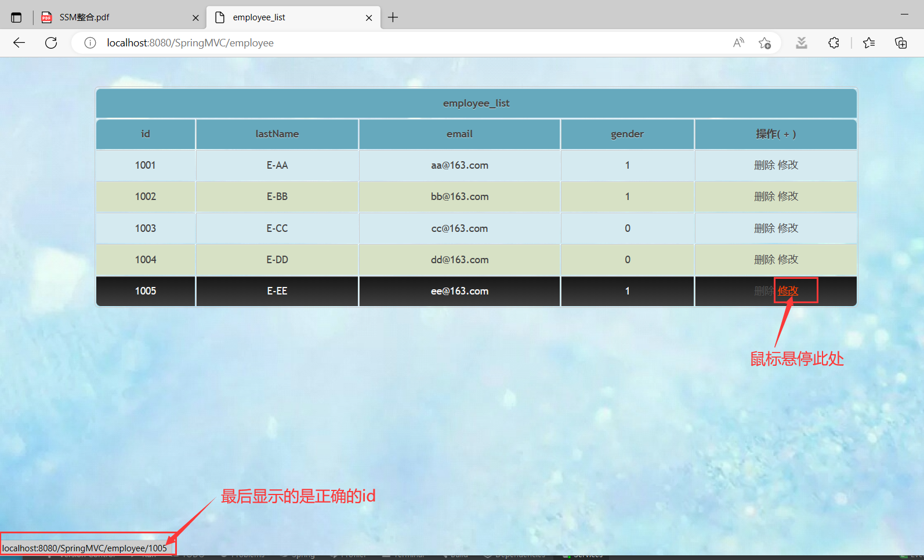
Task: Edit employee 1001 via 修改 link
Action: pos(788,165)
